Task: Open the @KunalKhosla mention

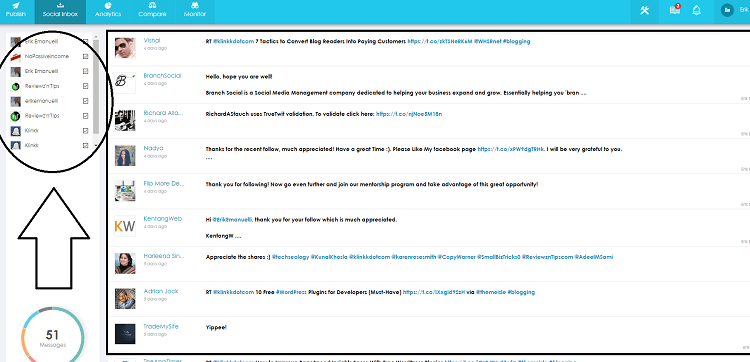Action: [329, 257]
